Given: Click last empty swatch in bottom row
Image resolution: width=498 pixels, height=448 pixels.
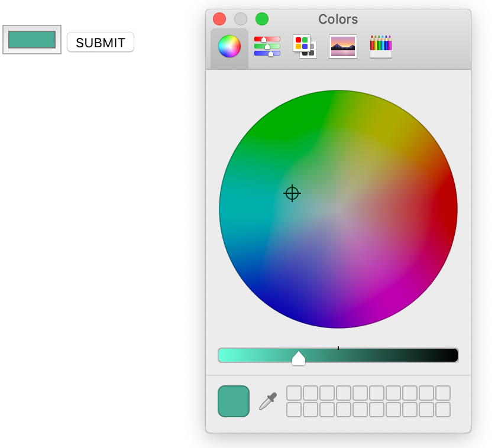Looking at the screenshot, I should [x=443, y=410].
